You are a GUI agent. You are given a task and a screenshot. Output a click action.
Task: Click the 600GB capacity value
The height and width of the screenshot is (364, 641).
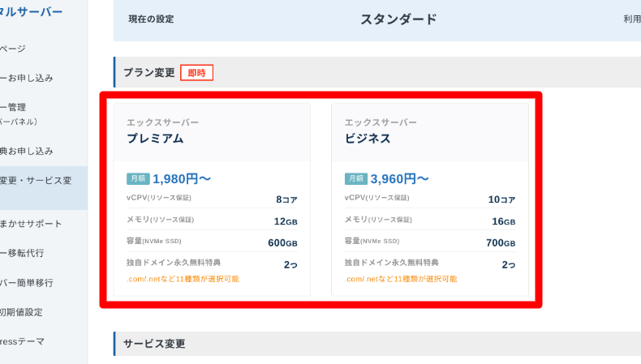282,243
